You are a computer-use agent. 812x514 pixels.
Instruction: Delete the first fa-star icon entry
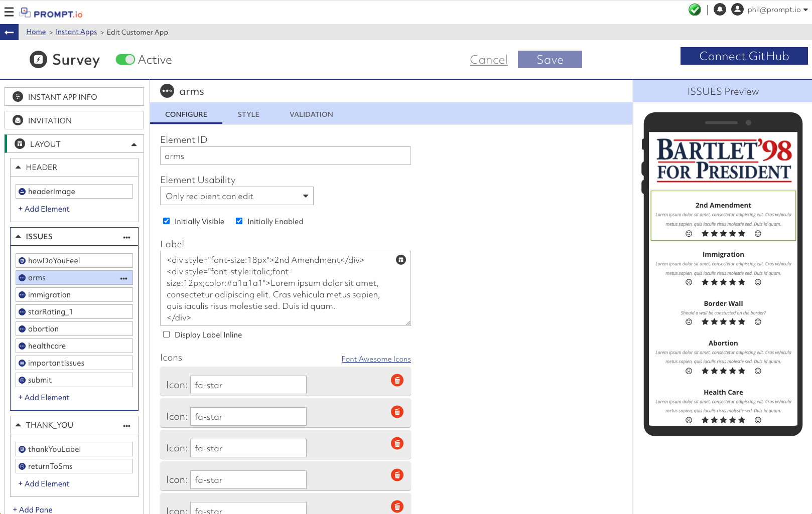click(397, 380)
